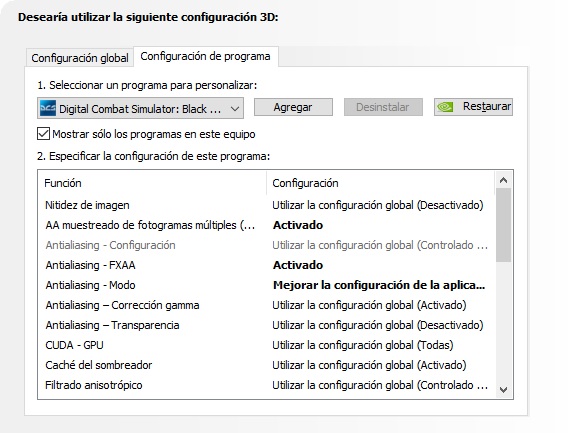The height and width of the screenshot is (433, 568).
Task: Open 'Mejorar la configuración de la aplica...' value
Action: [379, 285]
